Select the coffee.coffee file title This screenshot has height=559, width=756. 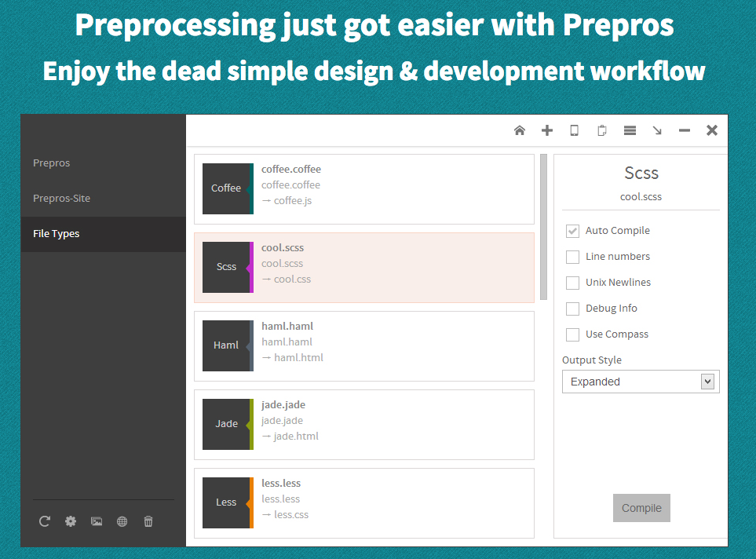(290, 170)
